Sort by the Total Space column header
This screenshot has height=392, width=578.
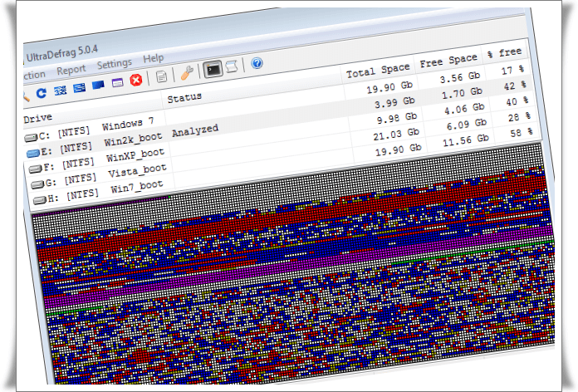pyautogui.click(x=378, y=71)
